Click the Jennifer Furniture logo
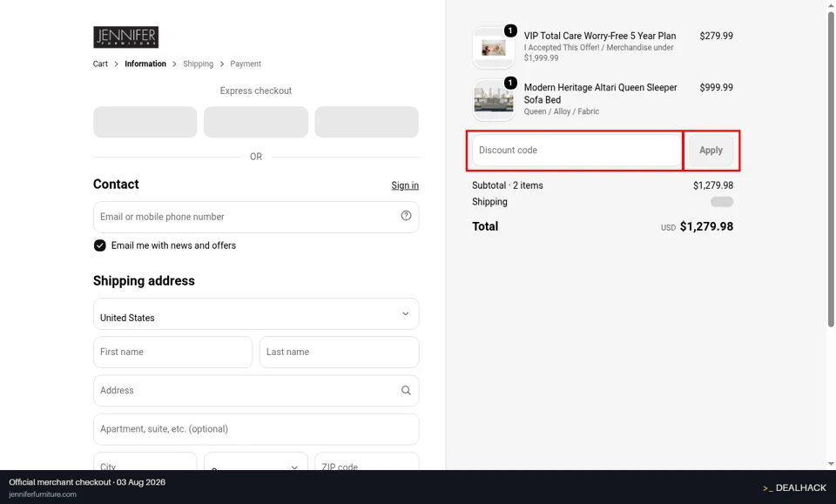This screenshot has width=836, height=504. pos(125,37)
